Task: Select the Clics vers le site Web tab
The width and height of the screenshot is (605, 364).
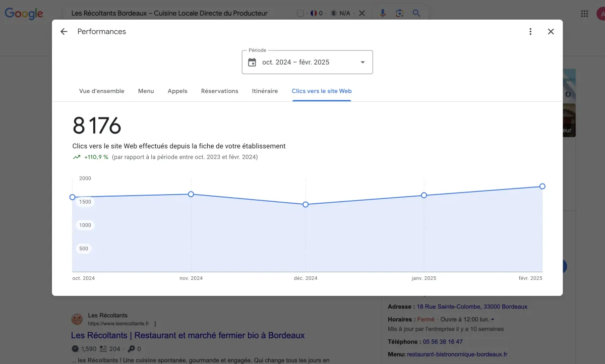Action: coord(322,91)
